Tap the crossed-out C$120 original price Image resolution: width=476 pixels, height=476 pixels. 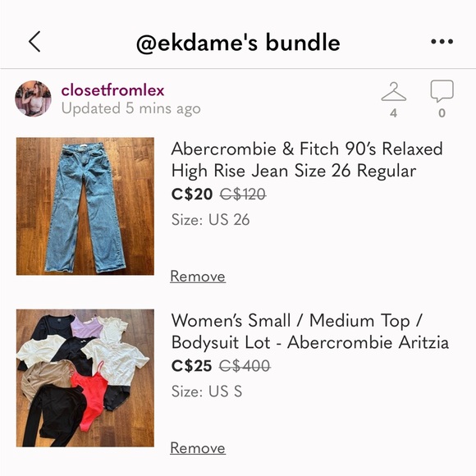pyautogui.click(x=243, y=195)
